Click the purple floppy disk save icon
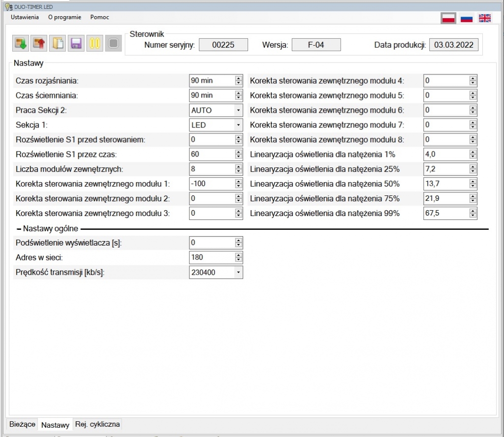Viewport: 504px width, 437px height. (x=76, y=43)
